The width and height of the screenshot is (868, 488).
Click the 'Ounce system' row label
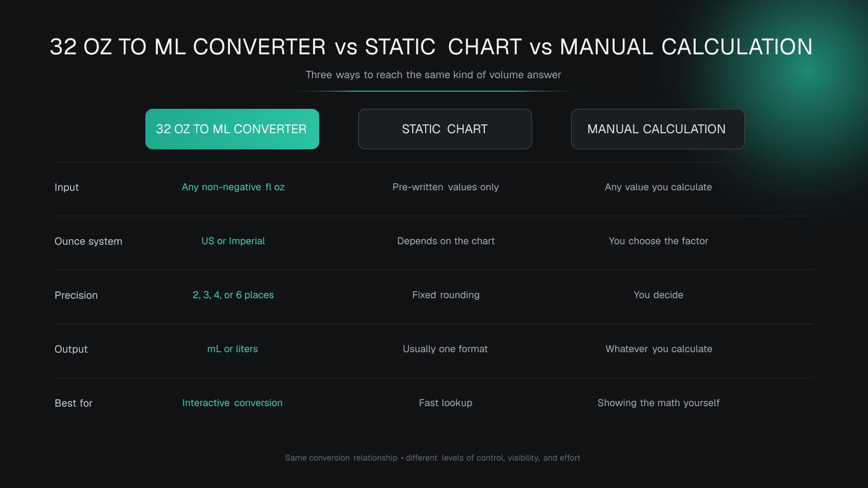click(88, 241)
